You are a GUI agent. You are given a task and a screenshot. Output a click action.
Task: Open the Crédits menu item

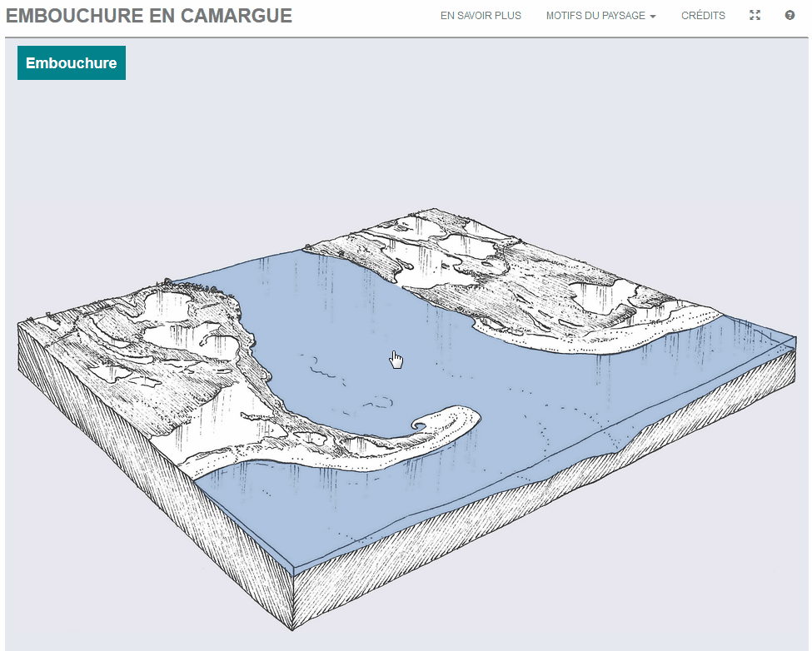click(x=703, y=16)
